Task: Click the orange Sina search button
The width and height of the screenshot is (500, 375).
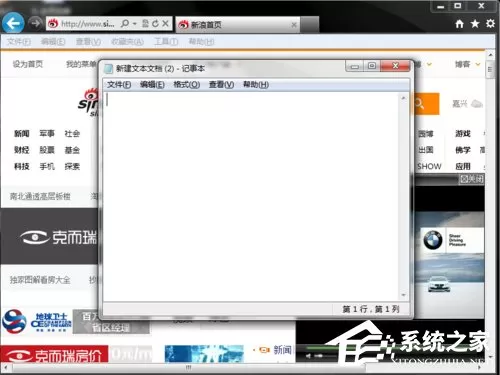Action: [426, 104]
